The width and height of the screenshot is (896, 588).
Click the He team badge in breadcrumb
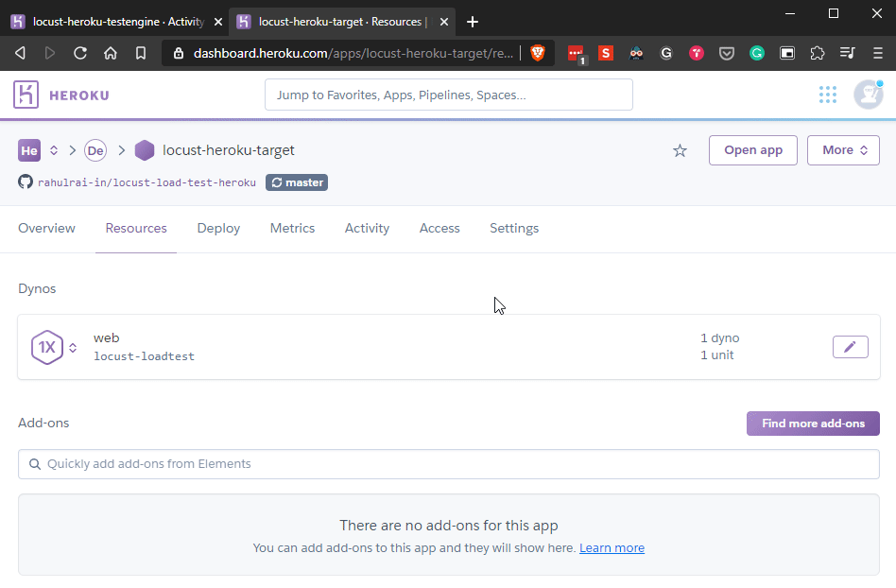click(x=29, y=150)
